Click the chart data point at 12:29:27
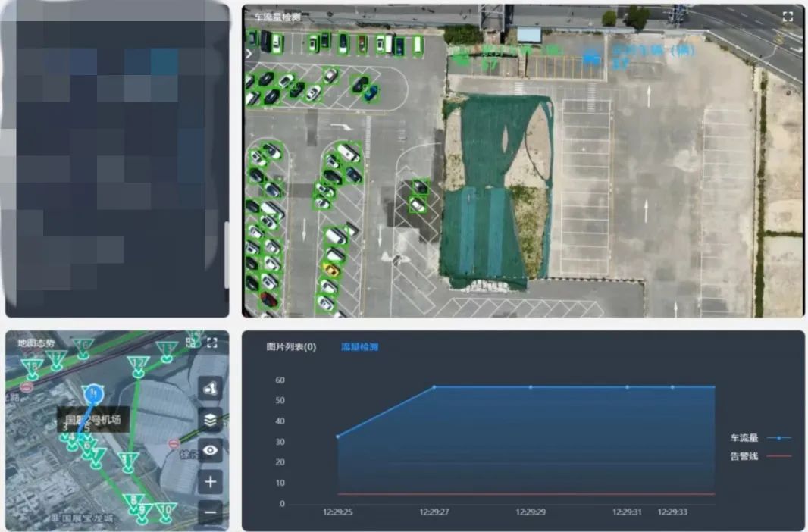This screenshot has height=532, width=808. (x=434, y=387)
